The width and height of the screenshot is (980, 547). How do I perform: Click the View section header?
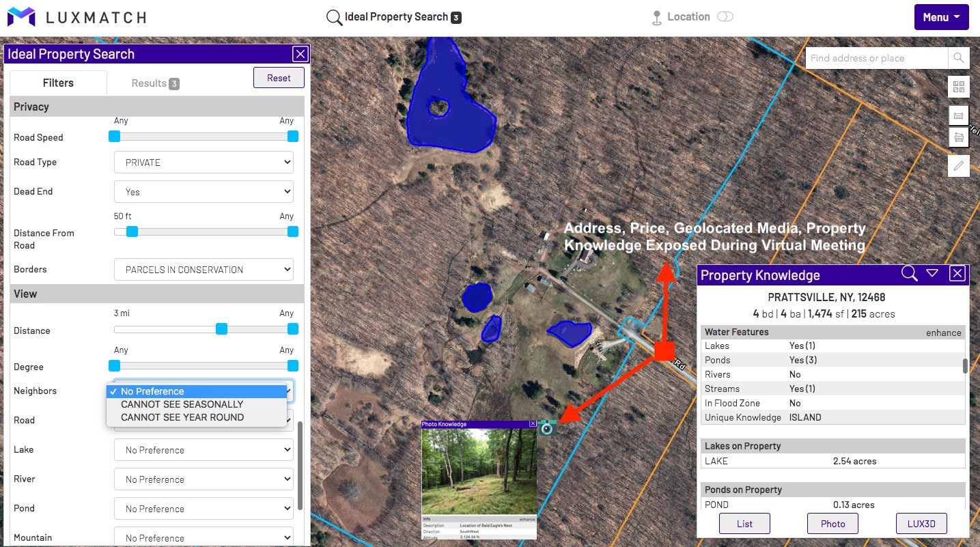pos(157,294)
